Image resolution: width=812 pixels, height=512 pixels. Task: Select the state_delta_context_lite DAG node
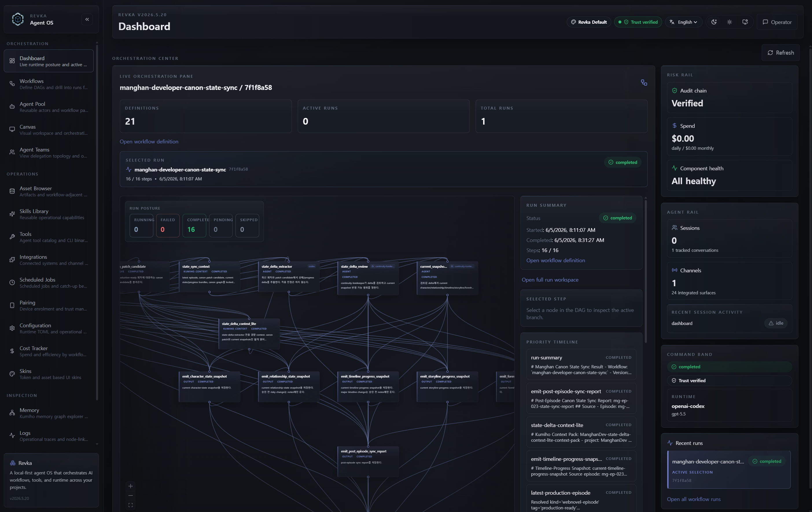point(249,334)
